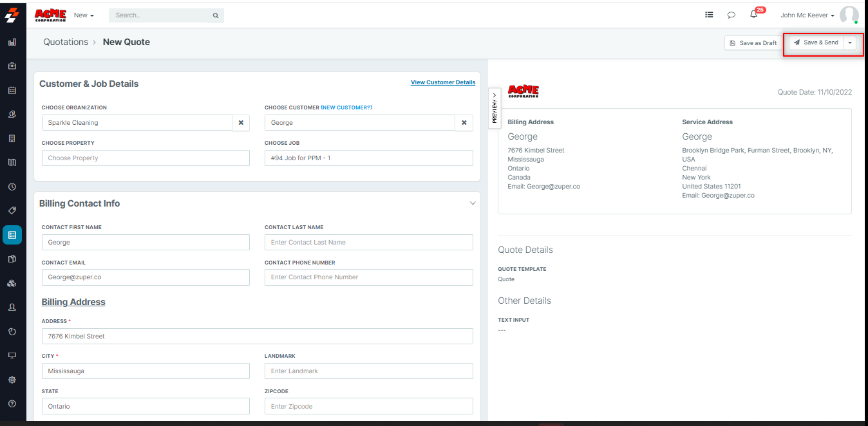This screenshot has width=868, height=426.
Task: Expand the Save & Send dropdown arrow
Action: click(850, 43)
